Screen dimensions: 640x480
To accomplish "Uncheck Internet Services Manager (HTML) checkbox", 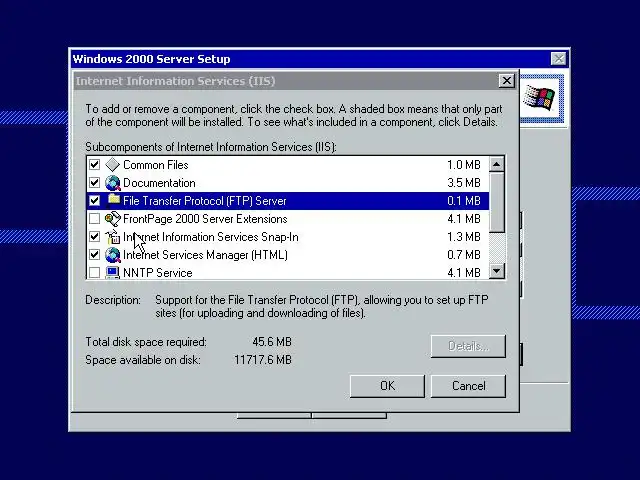I will [x=94, y=255].
